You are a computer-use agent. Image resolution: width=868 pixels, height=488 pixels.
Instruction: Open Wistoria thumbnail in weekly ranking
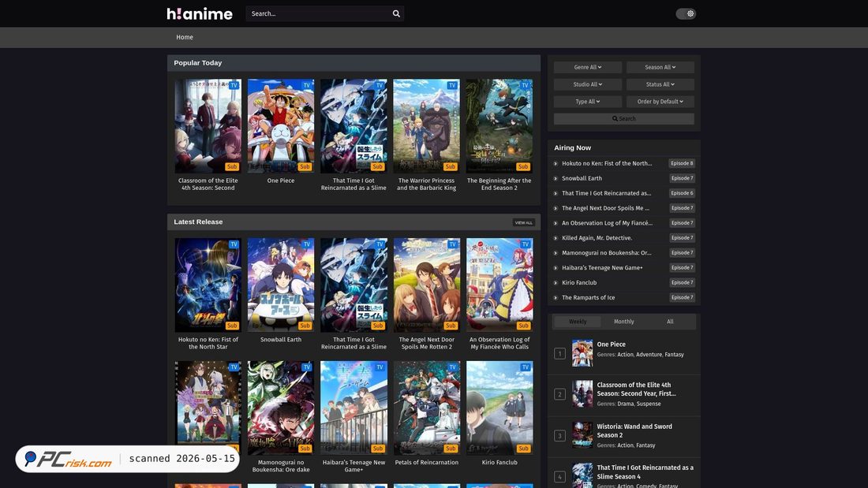click(582, 435)
